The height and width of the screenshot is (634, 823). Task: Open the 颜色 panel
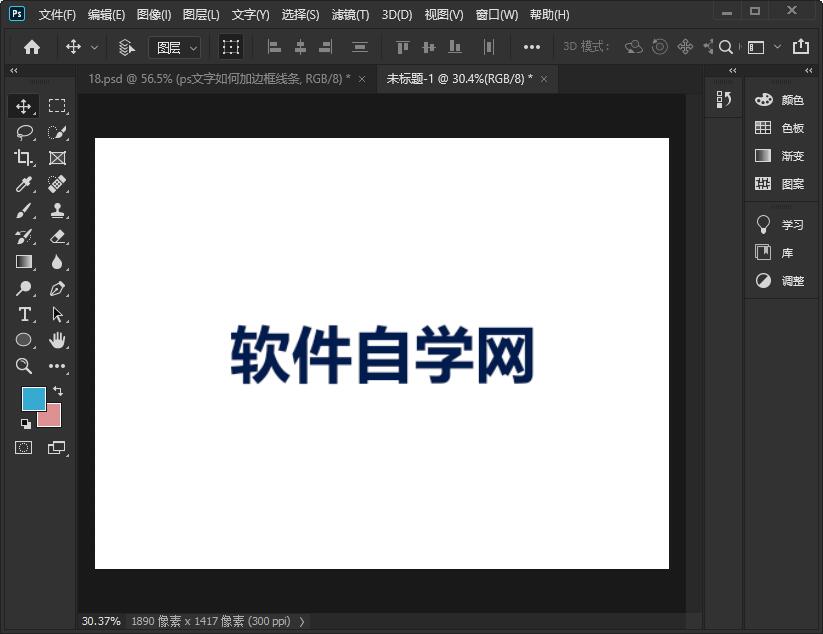(780, 100)
